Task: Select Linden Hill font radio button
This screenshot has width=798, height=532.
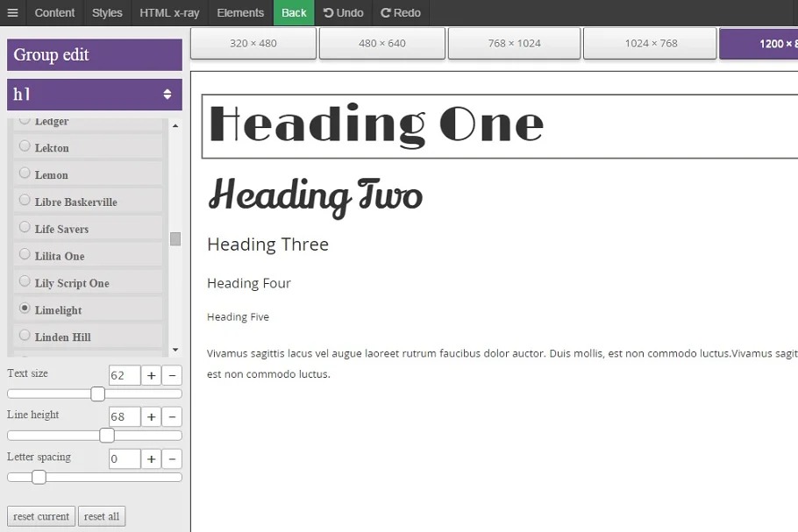Action: point(25,336)
